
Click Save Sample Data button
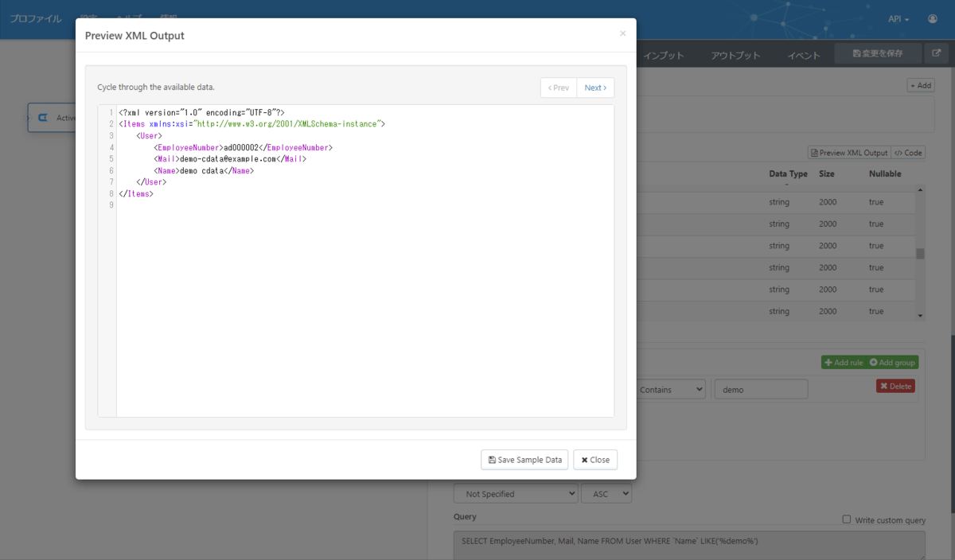(x=524, y=460)
